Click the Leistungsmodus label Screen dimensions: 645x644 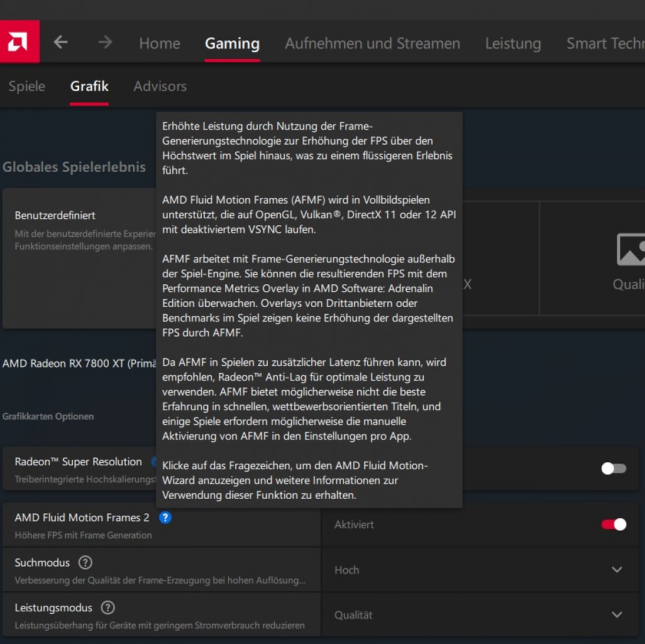(53, 608)
